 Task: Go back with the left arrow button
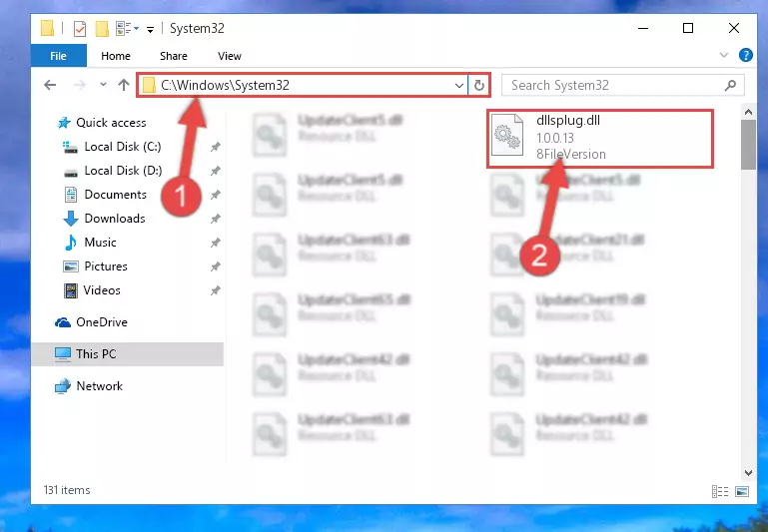[50, 85]
